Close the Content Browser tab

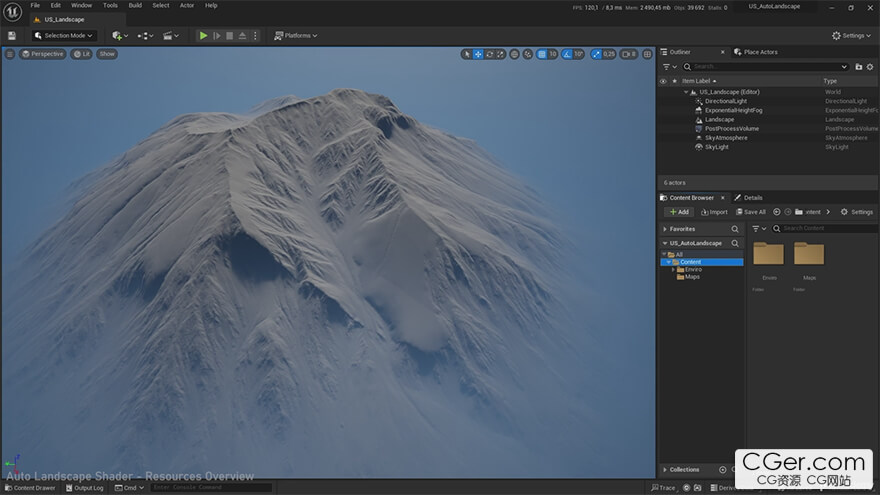coord(723,198)
